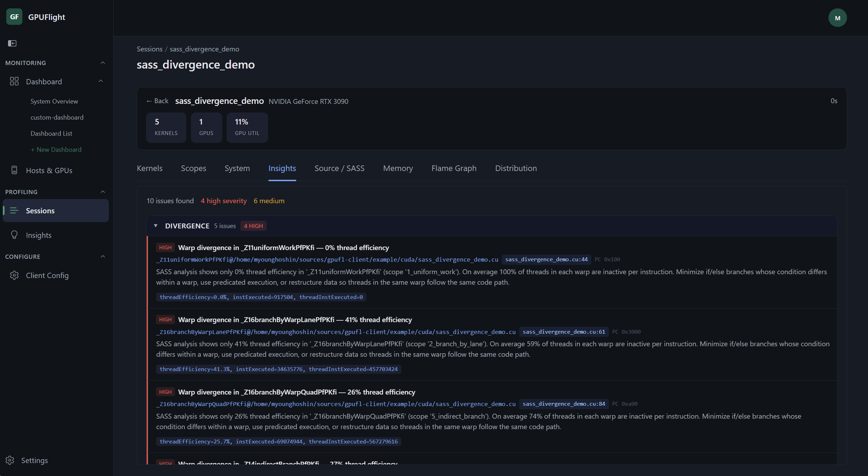Open source link sass_divergence_demo.cu:61
Screen dimensions: 868x476
(564, 332)
